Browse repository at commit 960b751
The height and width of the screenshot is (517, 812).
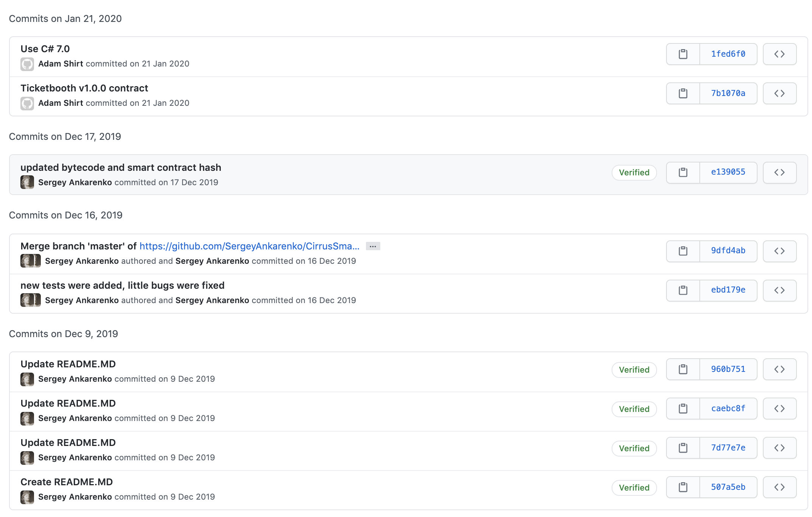pos(779,369)
